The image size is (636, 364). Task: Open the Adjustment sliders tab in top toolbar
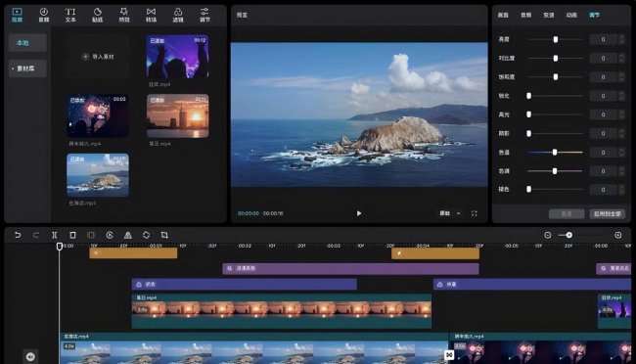click(x=204, y=15)
